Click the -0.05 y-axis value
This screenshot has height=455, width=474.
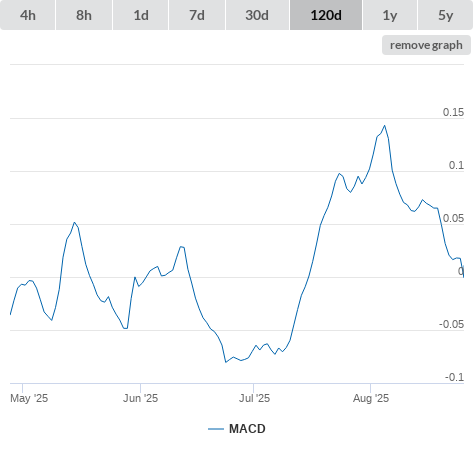point(451,324)
